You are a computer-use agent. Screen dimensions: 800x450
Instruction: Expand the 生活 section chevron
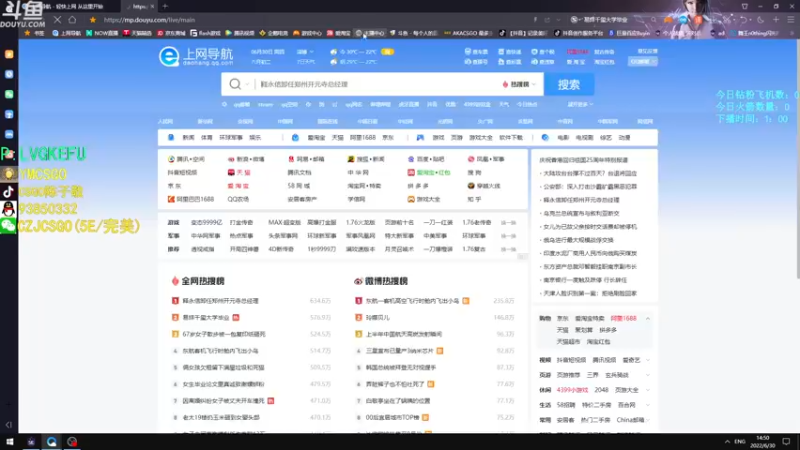(648, 405)
